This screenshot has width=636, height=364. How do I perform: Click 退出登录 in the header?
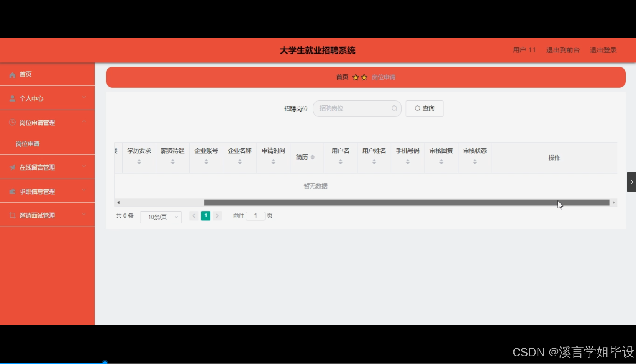tap(603, 50)
